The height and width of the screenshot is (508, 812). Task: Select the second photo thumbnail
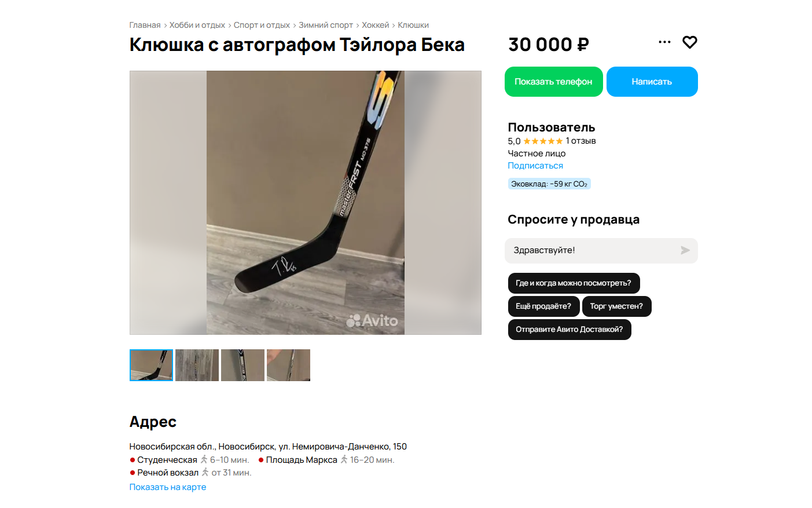[197, 365]
